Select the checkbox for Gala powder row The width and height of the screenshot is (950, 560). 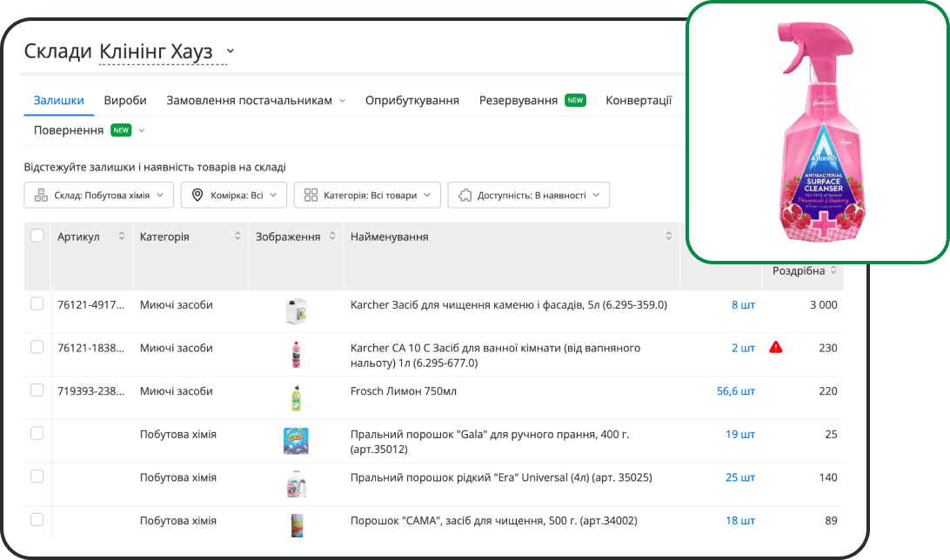coord(37,433)
